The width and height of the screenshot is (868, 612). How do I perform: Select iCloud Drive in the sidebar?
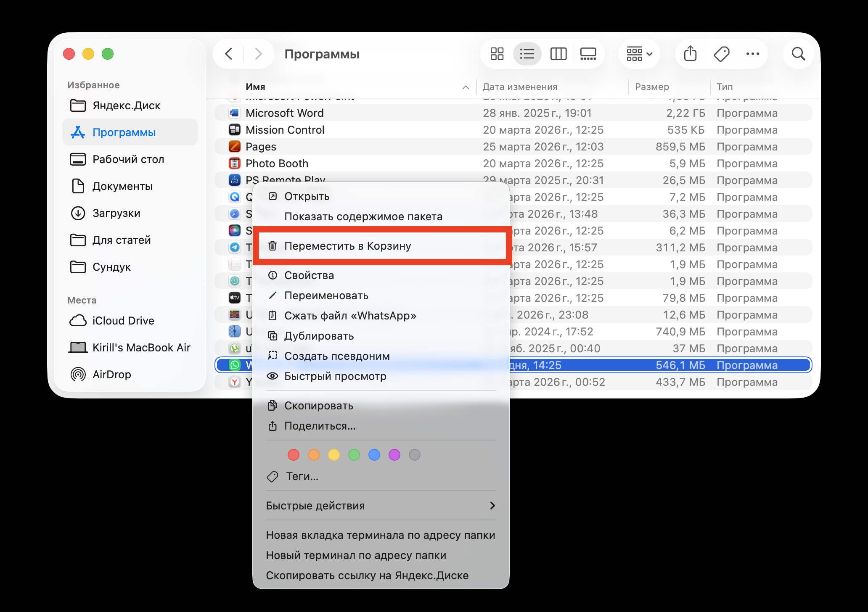pyautogui.click(x=123, y=320)
